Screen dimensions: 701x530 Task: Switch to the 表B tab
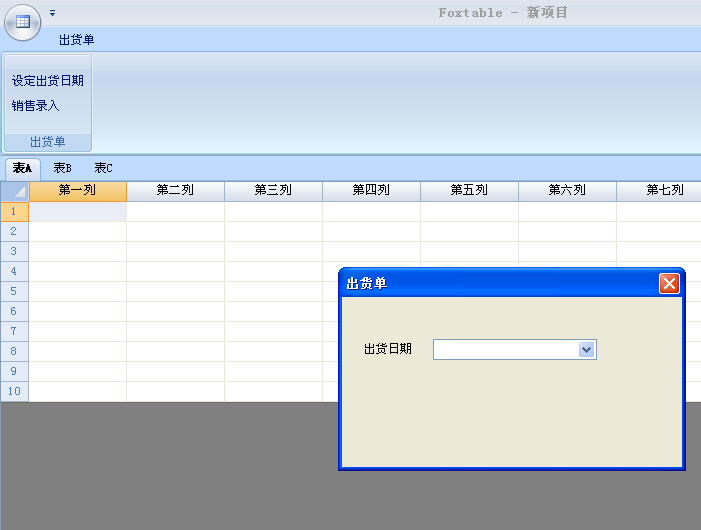62,168
